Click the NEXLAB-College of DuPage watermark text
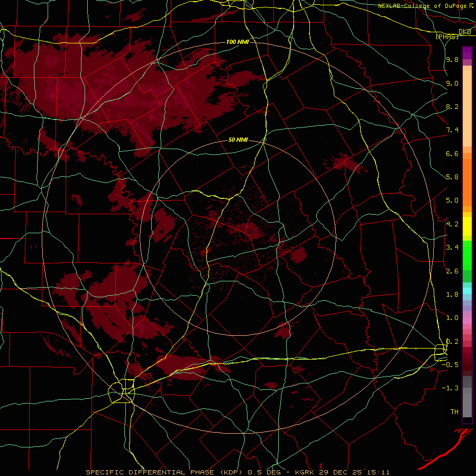The image size is (476, 476). click(x=422, y=6)
